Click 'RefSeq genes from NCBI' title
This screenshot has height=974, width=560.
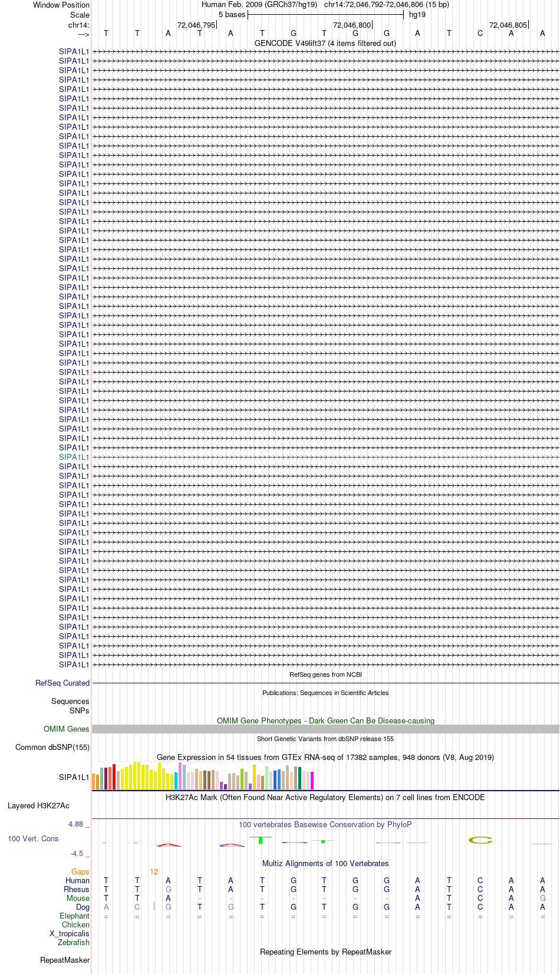click(x=325, y=674)
